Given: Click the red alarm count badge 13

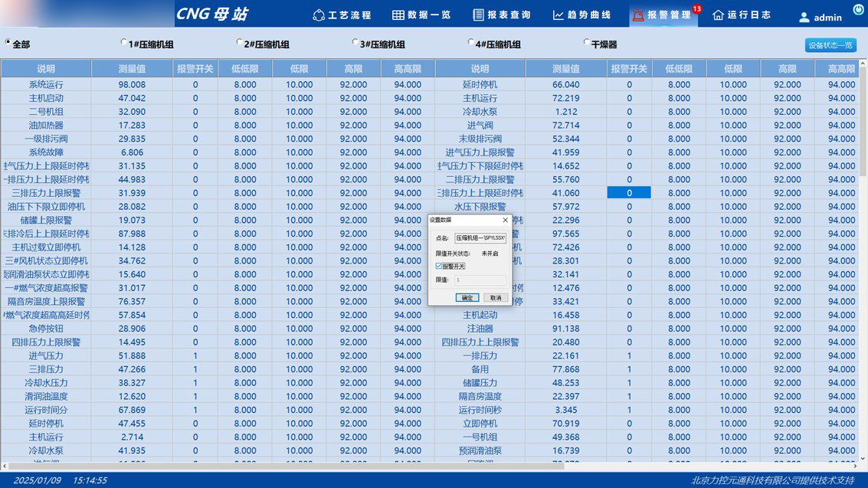Looking at the screenshot, I should tap(696, 9).
